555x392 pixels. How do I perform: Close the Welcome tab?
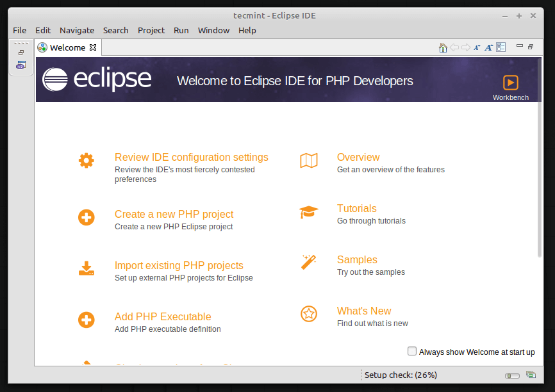pyautogui.click(x=93, y=47)
